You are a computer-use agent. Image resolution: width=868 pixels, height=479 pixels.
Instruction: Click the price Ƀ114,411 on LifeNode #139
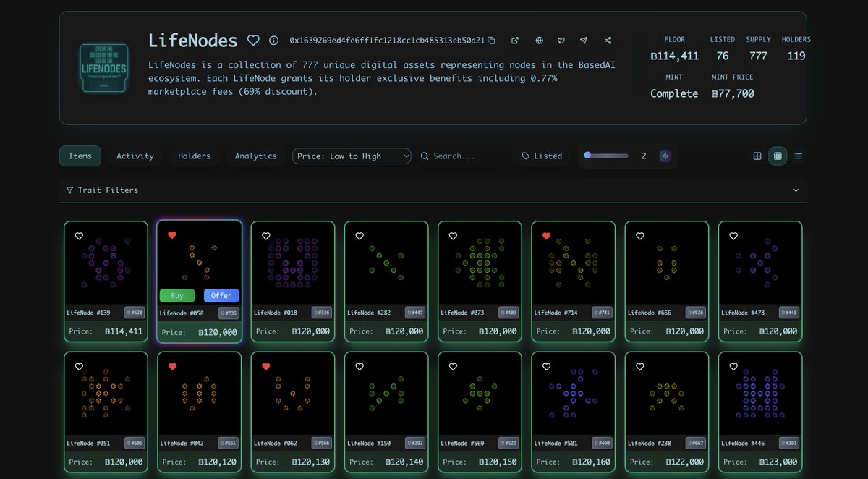pyautogui.click(x=124, y=331)
